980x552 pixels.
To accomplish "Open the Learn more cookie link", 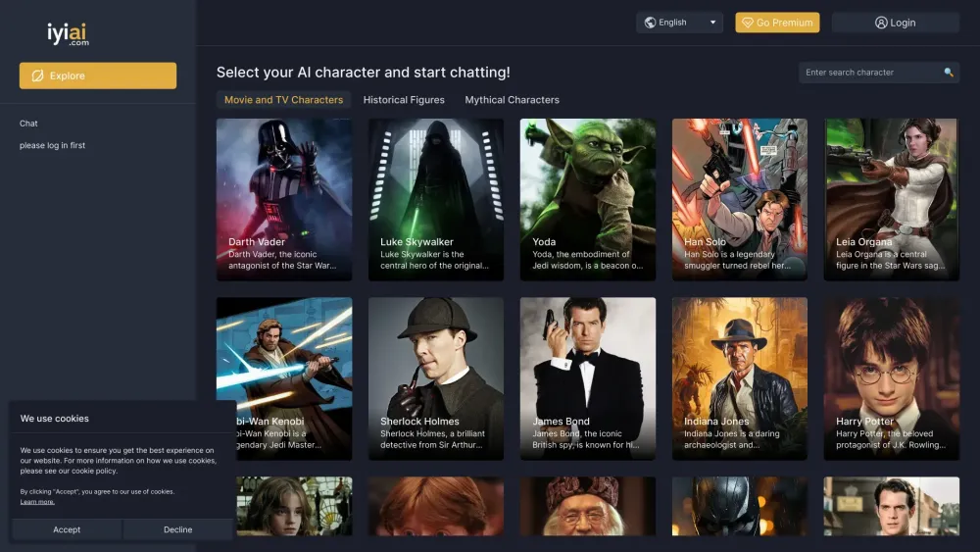I will click(37, 502).
